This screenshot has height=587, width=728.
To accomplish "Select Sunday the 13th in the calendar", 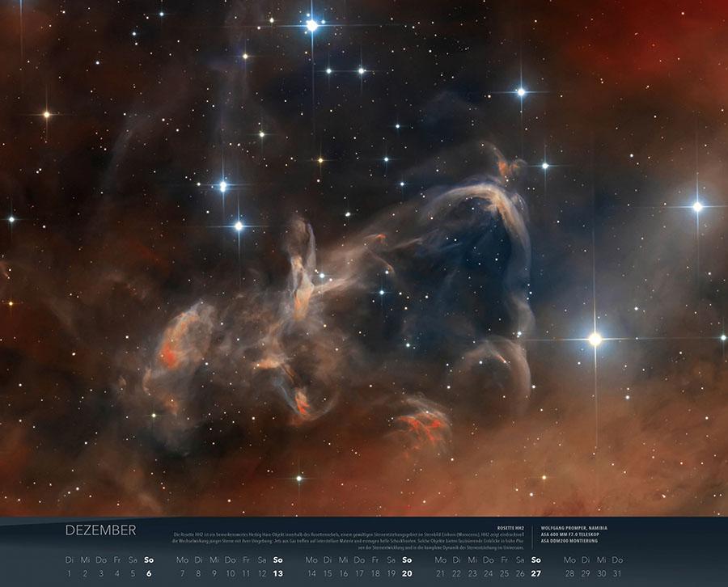I will click(x=277, y=573).
